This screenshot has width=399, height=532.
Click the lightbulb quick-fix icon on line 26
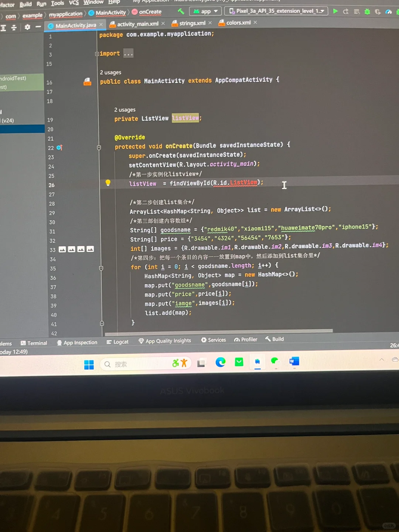click(108, 183)
